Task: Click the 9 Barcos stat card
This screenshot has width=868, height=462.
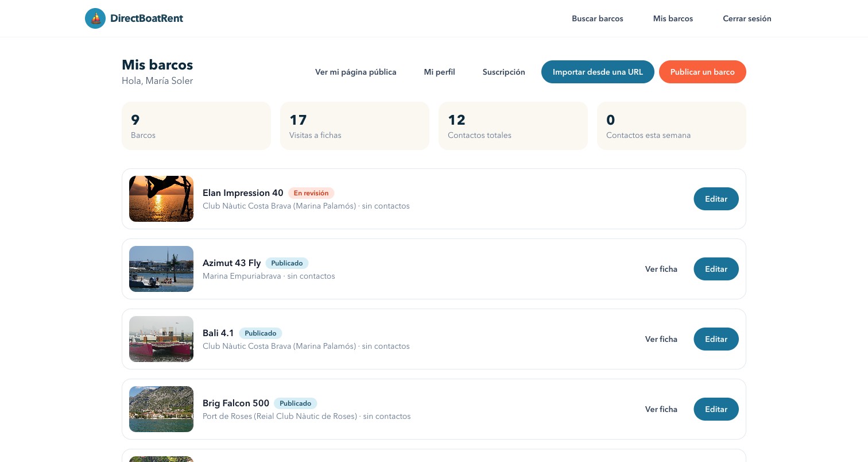Action: [x=196, y=126]
